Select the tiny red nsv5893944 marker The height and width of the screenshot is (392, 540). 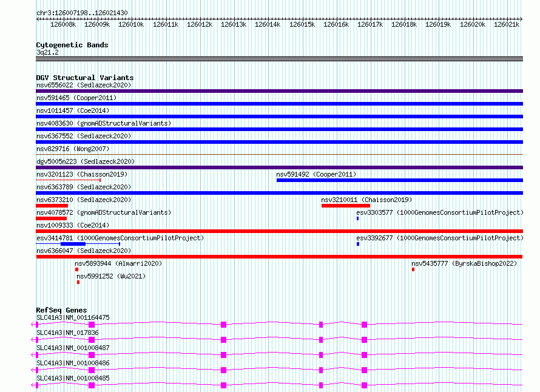[x=77, y=269]
